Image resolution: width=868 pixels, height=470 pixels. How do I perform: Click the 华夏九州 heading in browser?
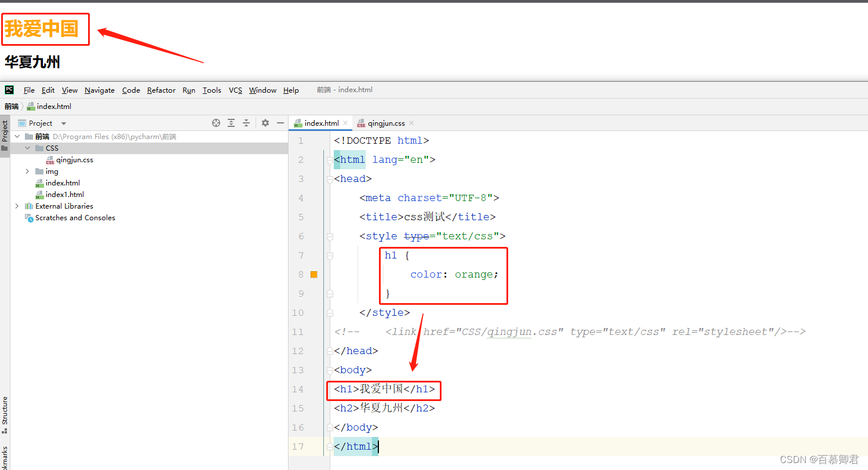(x=32, y=62)
